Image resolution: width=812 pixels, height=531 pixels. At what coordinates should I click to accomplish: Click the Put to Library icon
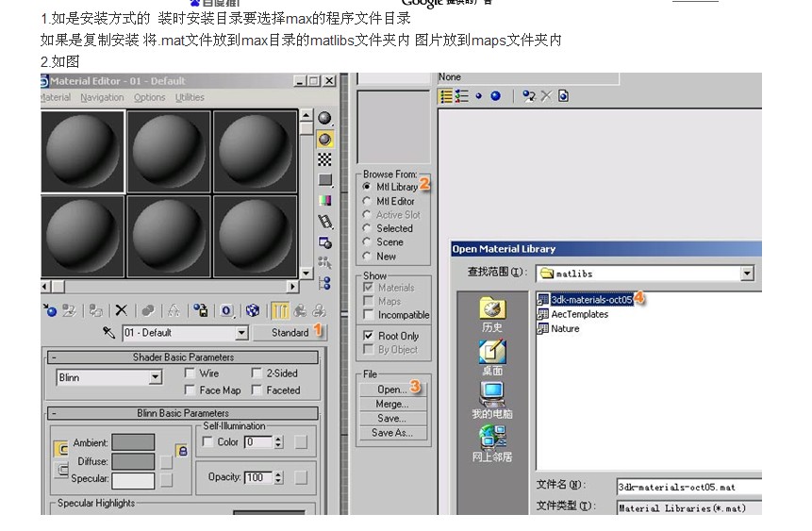(x=201, y=310)
